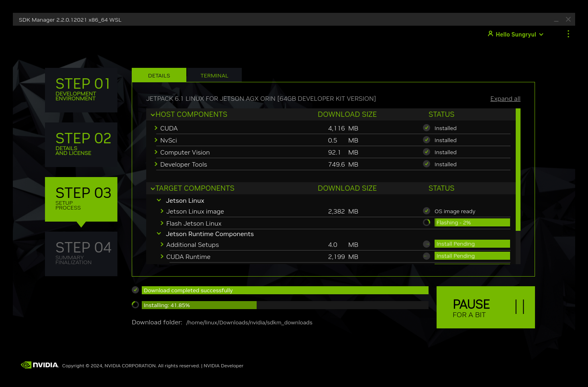Expand the Jetson Linux image row
The image size is (588, 387).
(162, 211)
